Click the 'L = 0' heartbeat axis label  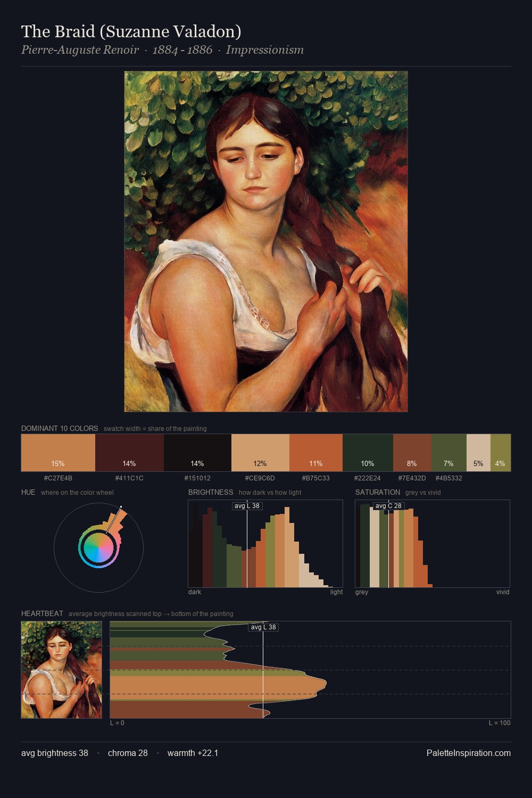coord(117,723)
